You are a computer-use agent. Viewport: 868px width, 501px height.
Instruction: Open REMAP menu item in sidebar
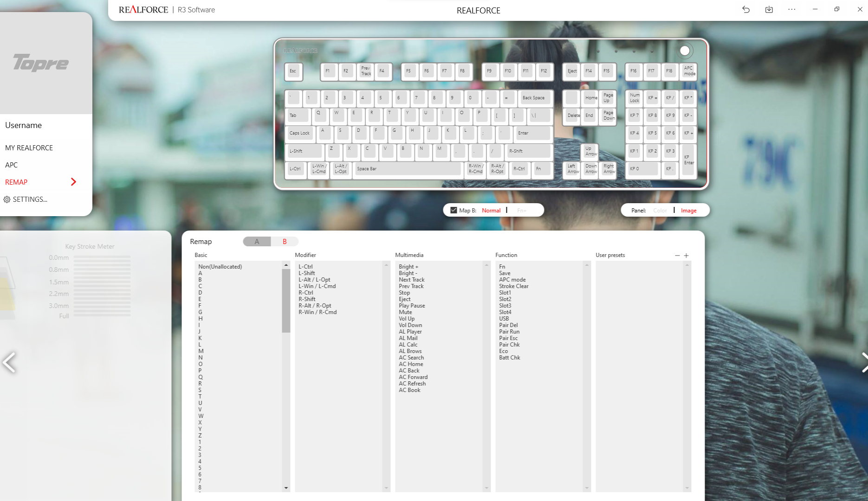coord(16,182)
